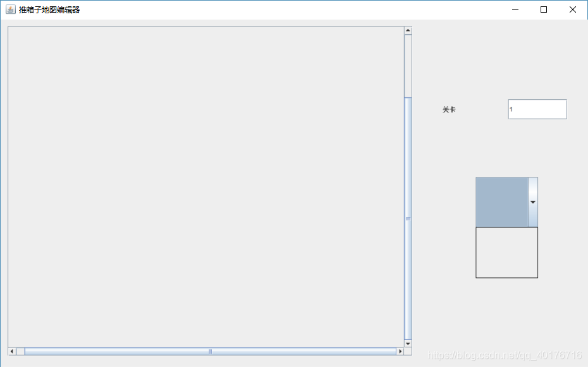The height and width of the screenshot is (367, 588).
Task: Select the empty item in the dropdown list
Action: [x=506, y=253]
